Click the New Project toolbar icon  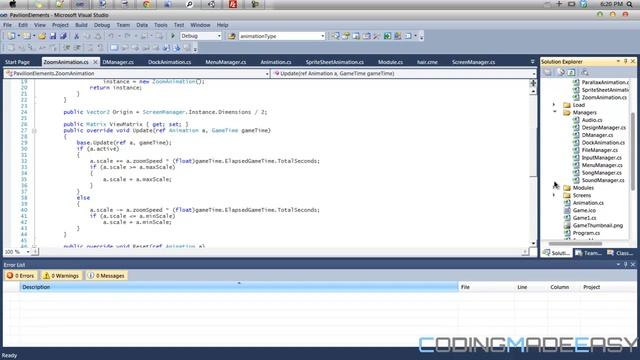pyautogui.click(x=11, y=36)
